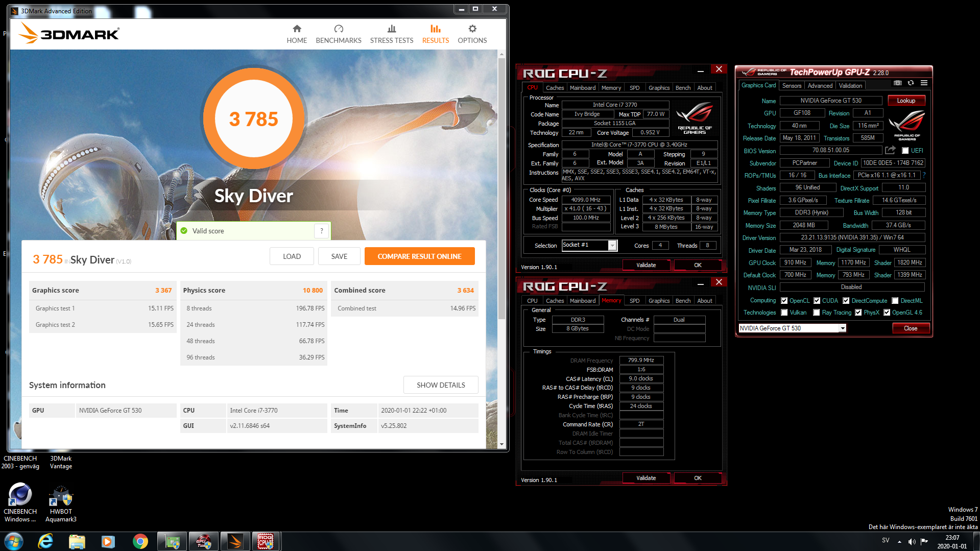Click Lookup button in GPU-Z
The image size is (980, 551).
pos(906,101)
